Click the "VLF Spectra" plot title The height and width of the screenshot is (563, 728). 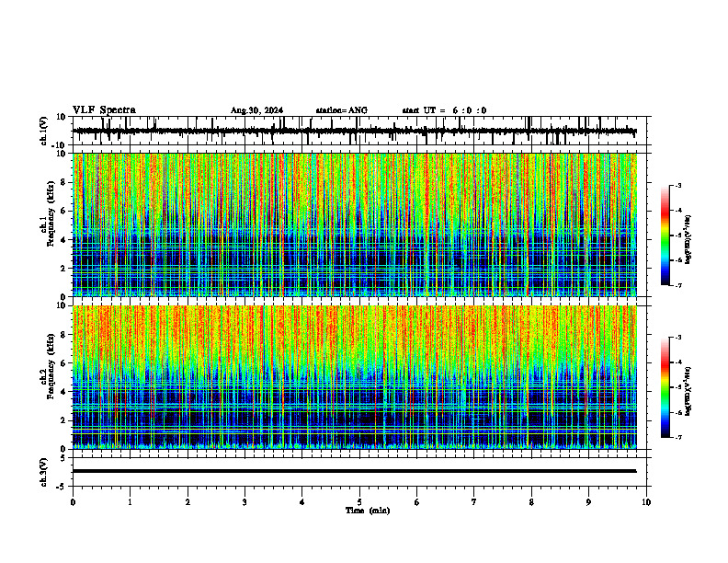click(x=104, y=110)
